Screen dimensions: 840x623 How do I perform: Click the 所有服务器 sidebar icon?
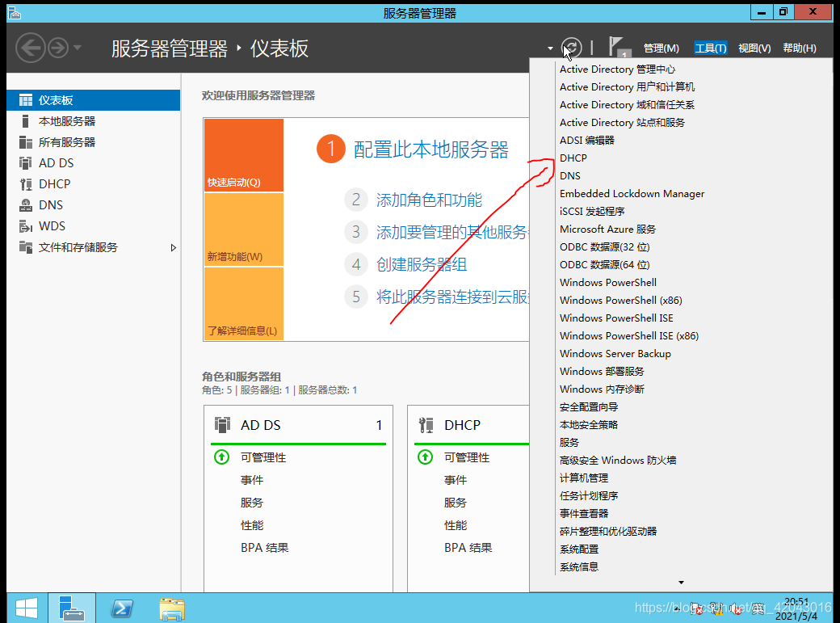25,142
